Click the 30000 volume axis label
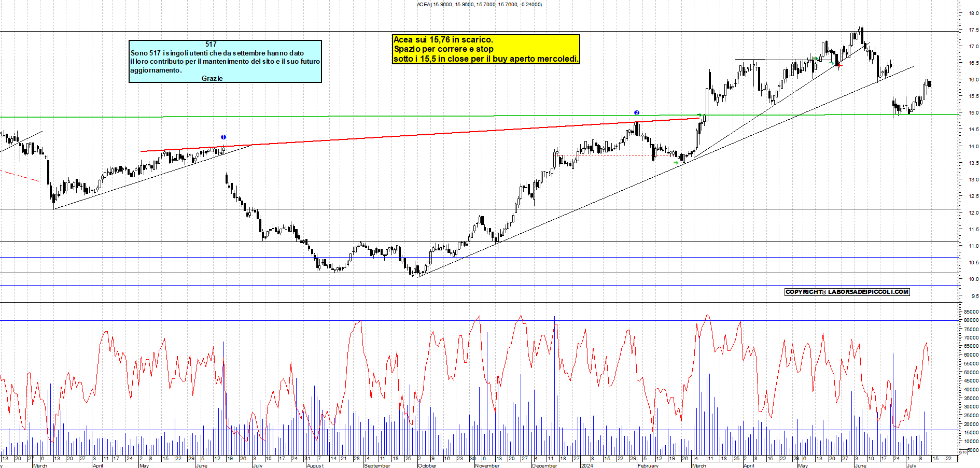 coord(971,407)
